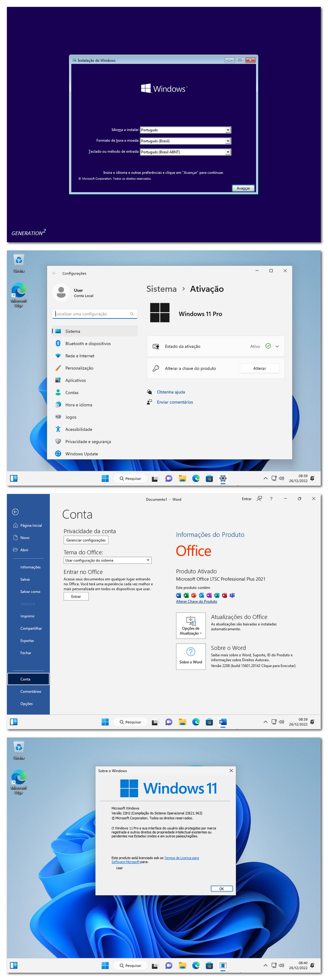Click the 'Enviar comentários' link
Viewport: 328px width, 980px height.
(175, 402)
